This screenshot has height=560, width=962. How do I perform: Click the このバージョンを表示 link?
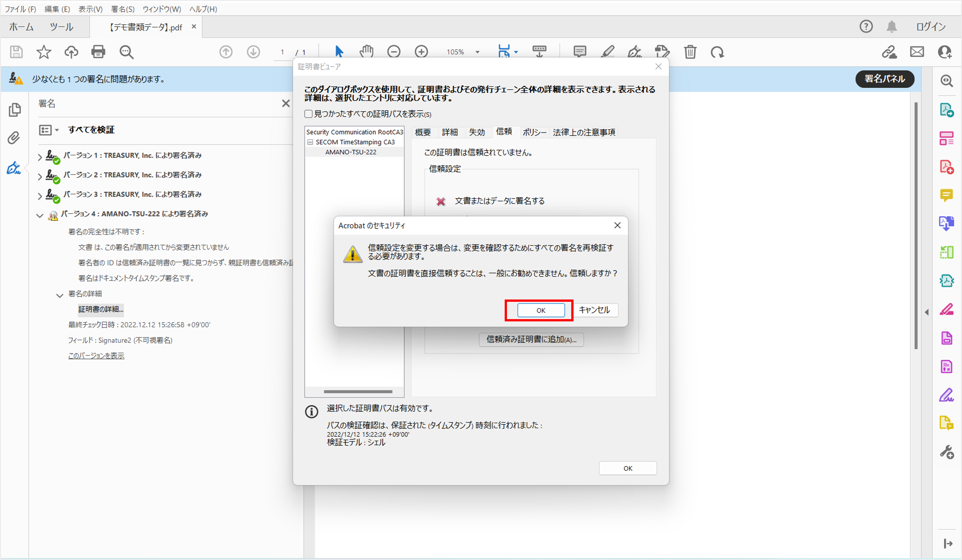[96, 355]
